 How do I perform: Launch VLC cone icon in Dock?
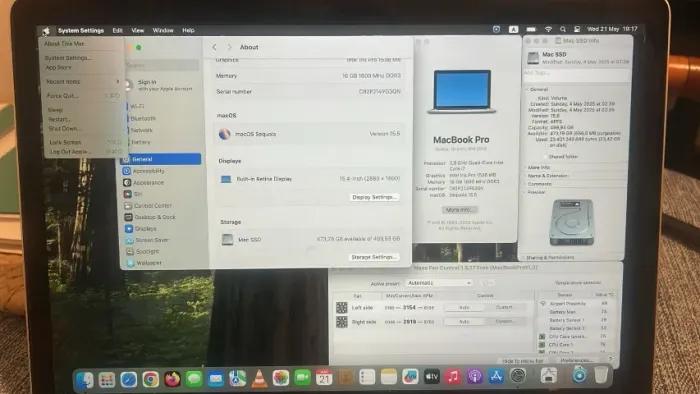tap(259, 378)
